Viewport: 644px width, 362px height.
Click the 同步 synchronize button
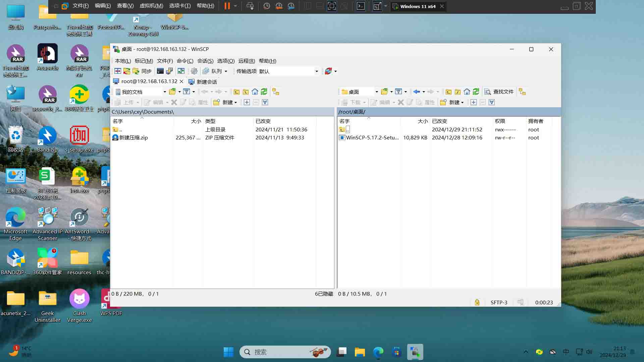(x=143, y=71)
